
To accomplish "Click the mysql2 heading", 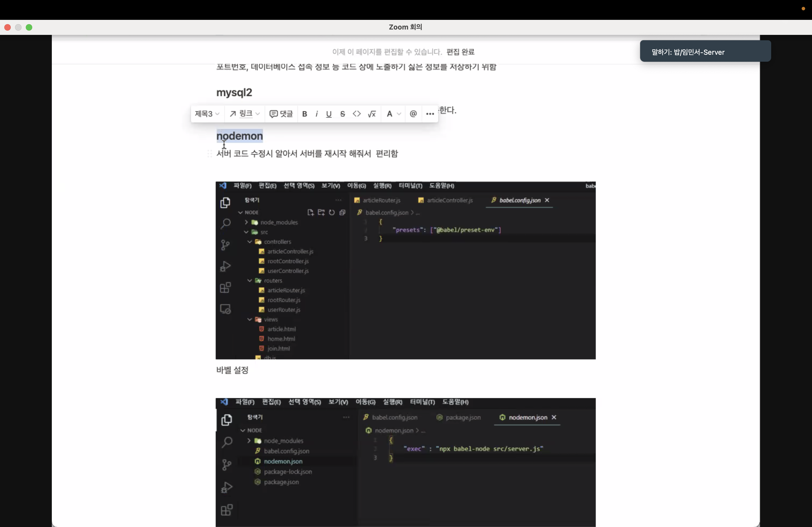I will click(234, 92).
